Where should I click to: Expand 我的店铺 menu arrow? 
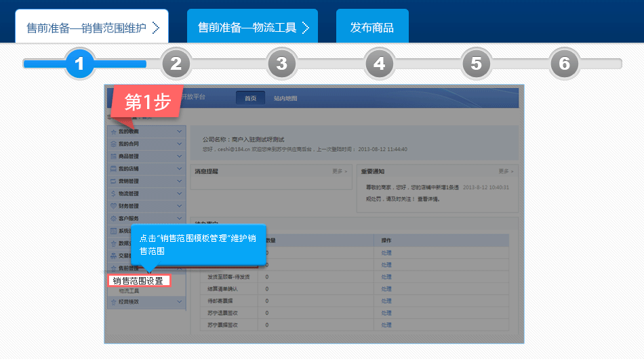pos(180,169)
